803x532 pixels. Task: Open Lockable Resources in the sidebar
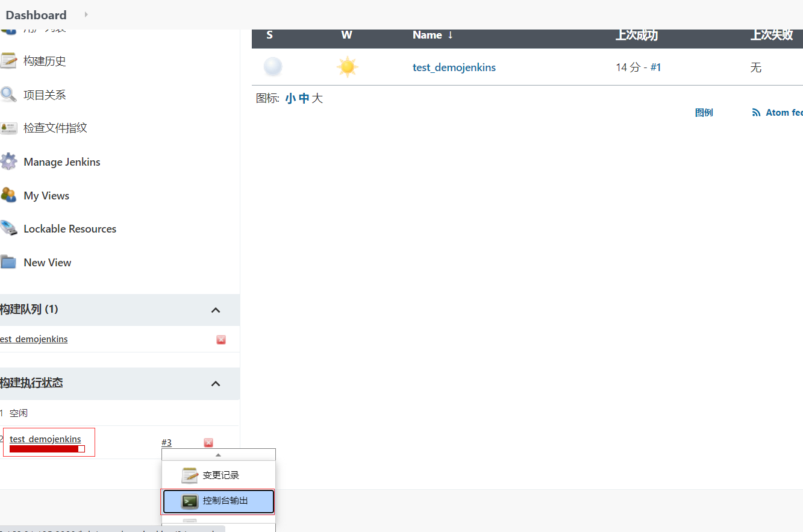pos(70,228)
